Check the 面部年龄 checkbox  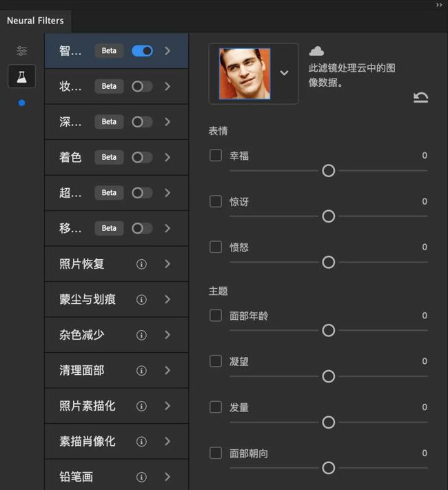click(x=216, y=315)
